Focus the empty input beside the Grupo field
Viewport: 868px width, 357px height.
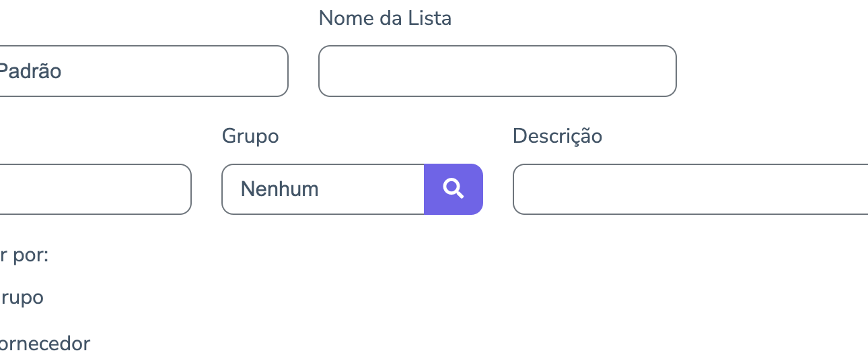(94, 189)
